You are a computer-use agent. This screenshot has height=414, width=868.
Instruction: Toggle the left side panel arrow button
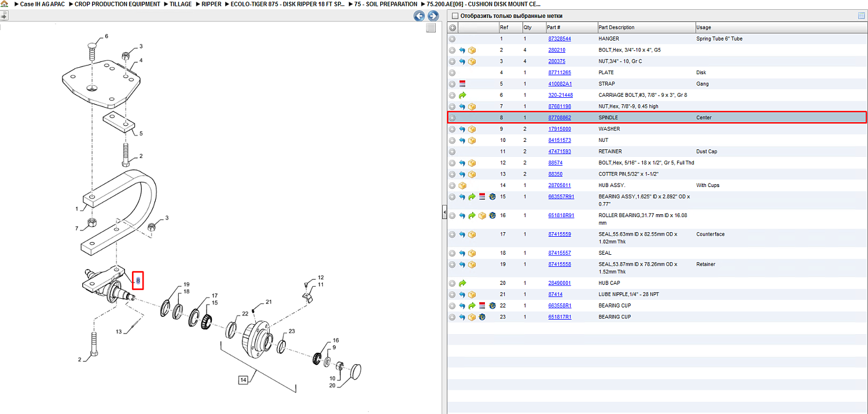[x=4, y=16]
